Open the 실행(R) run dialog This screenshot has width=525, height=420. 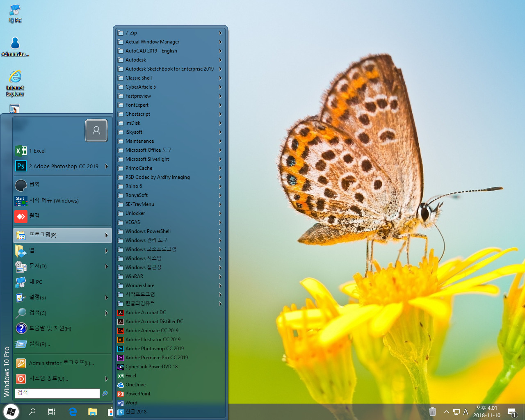click(62, 344)
